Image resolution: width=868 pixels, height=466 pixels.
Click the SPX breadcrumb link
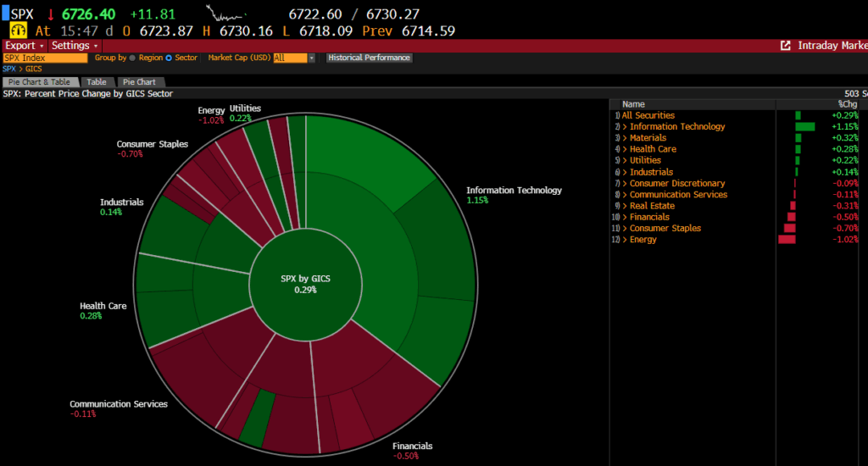click(x=9, y=69)
